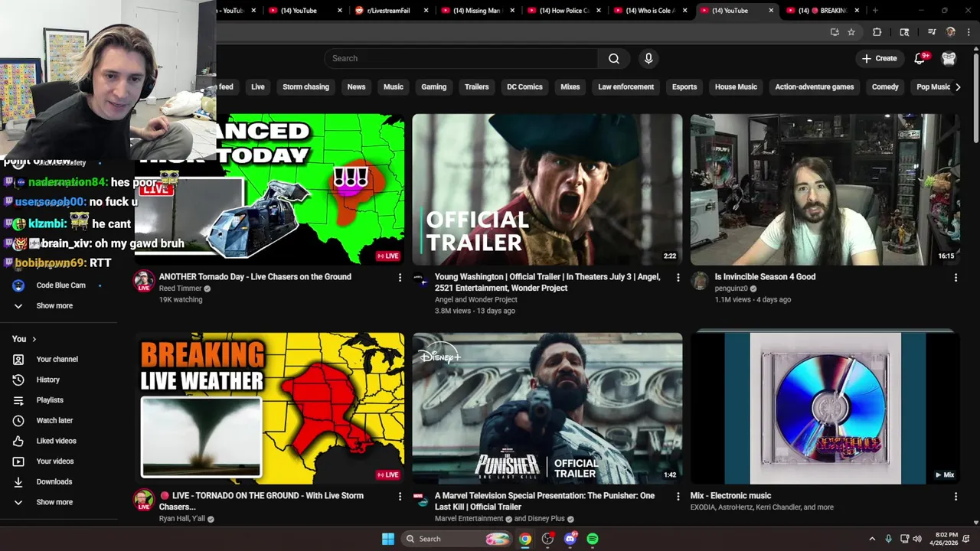The height and width of the screenshot is (551, 980).
Task: Show hidden system tray icons
Action: coord(872,539)
